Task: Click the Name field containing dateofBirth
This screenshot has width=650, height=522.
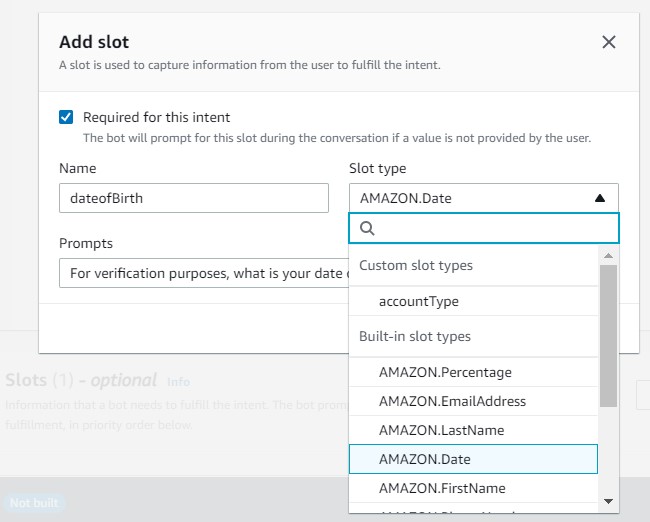Action: [x=194, y=198]
